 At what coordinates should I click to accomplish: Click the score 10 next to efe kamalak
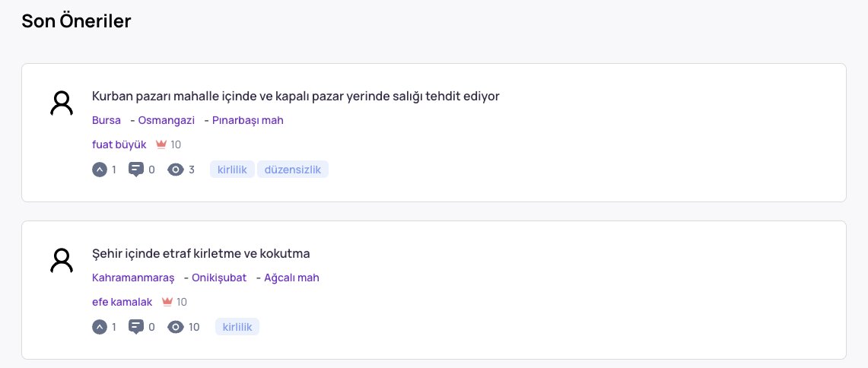coord(182,302)
